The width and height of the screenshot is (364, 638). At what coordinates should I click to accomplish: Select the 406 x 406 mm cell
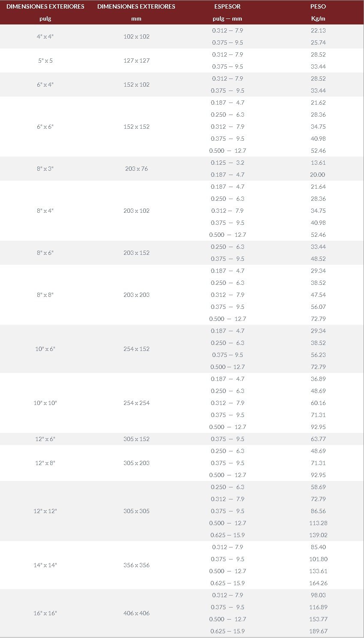point(136,613)
